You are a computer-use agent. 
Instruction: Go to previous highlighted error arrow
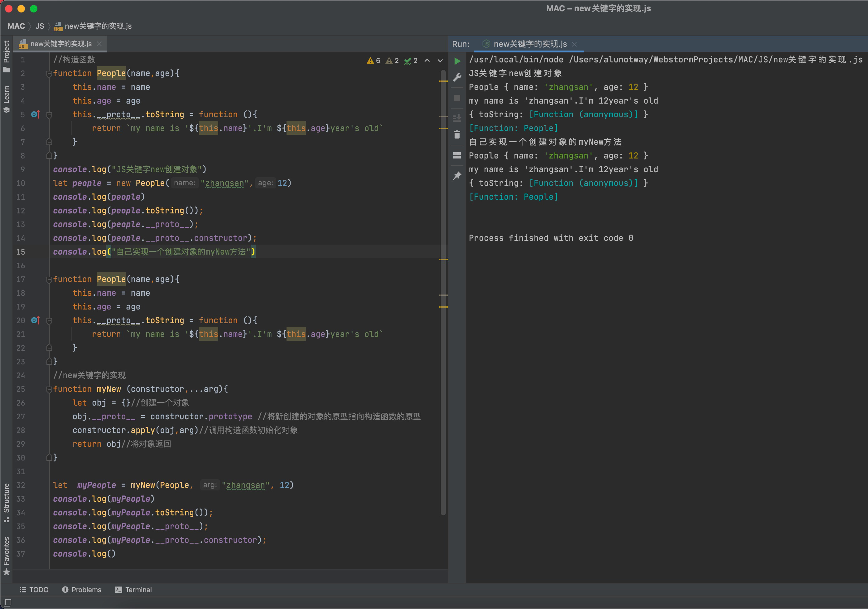(x=427, y=61)
